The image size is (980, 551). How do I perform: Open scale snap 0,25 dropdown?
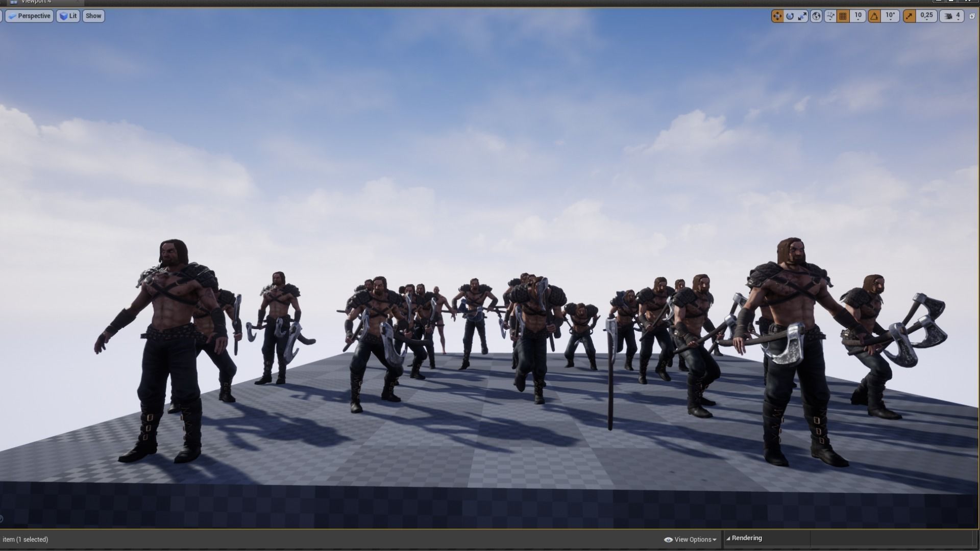pos(926,16)
